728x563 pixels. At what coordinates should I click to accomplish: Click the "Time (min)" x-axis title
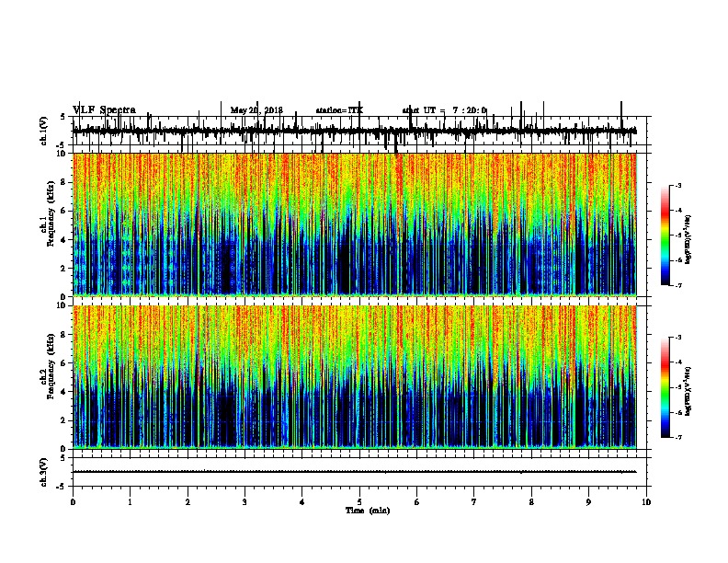[368, 511]
